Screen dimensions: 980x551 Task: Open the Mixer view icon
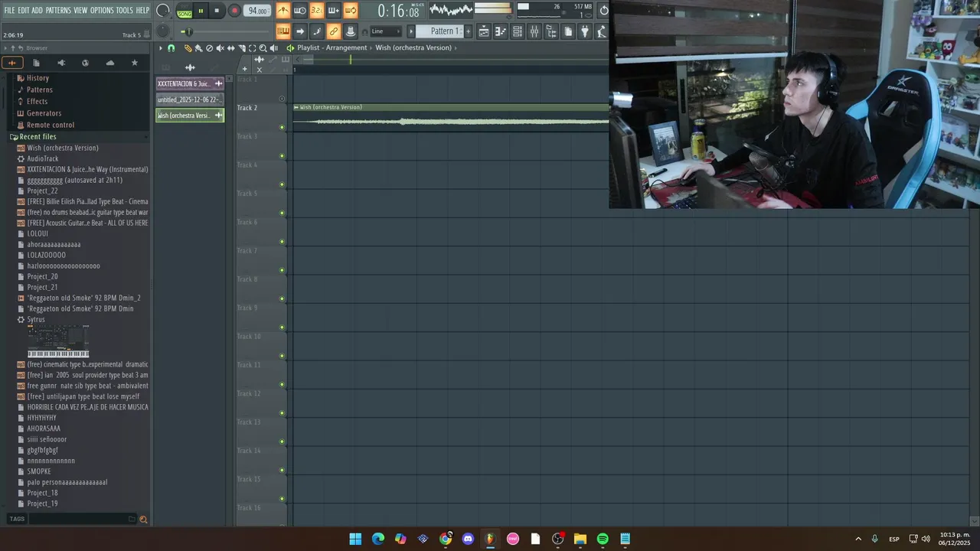[534, 31]
